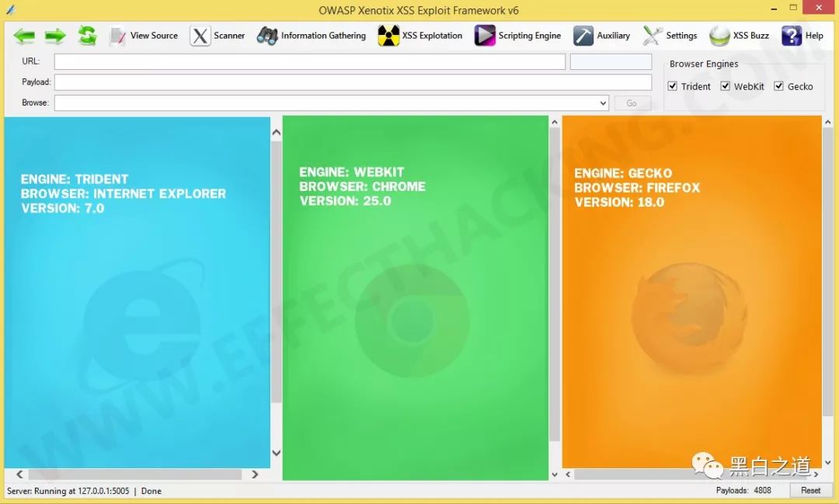839x504 pixels.
Task: Click Gecko pane vertical scrollbar thumb
Action: 828,272
